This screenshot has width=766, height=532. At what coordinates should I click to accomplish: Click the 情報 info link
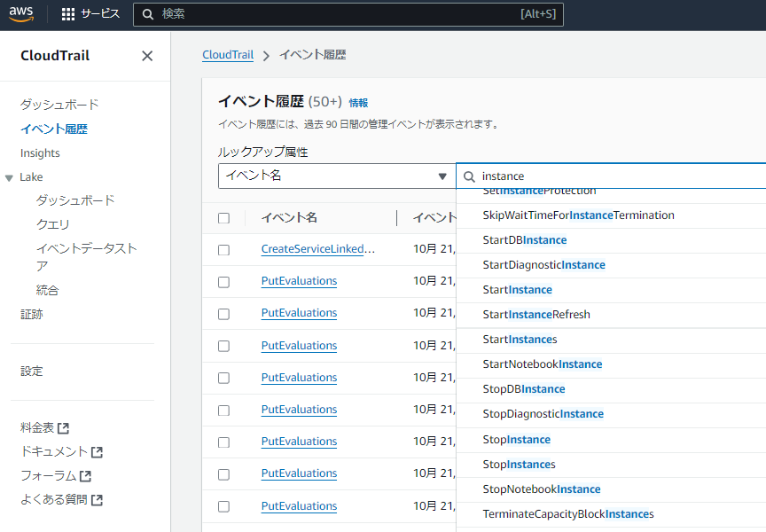tap(358, 103)
